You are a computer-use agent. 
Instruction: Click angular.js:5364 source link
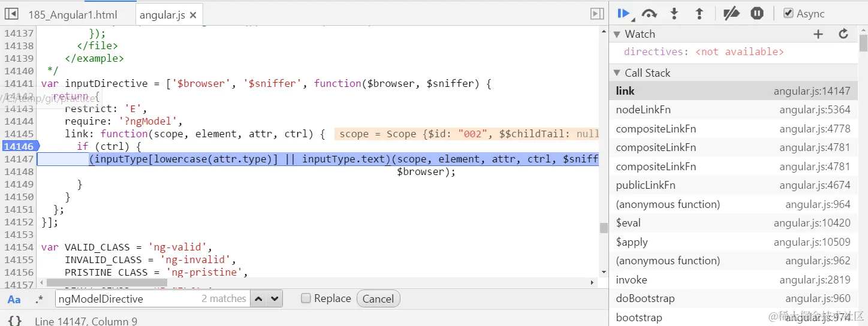pyautogui.click(x=815, y=110)
